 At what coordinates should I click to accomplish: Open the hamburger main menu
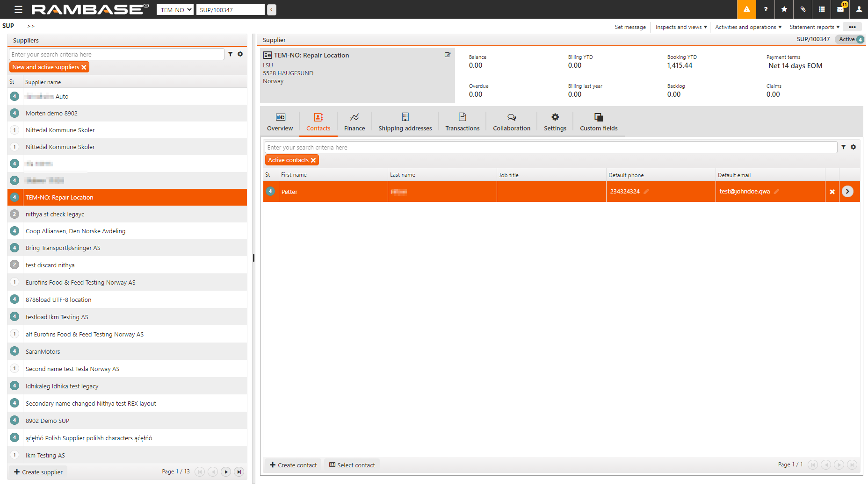coord(18,9)
